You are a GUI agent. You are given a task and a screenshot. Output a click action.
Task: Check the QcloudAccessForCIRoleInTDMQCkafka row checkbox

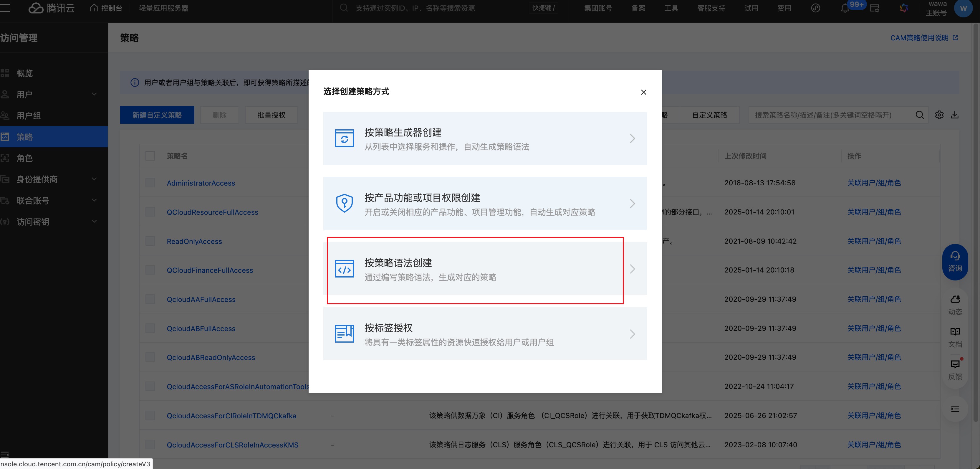(150, 415)
